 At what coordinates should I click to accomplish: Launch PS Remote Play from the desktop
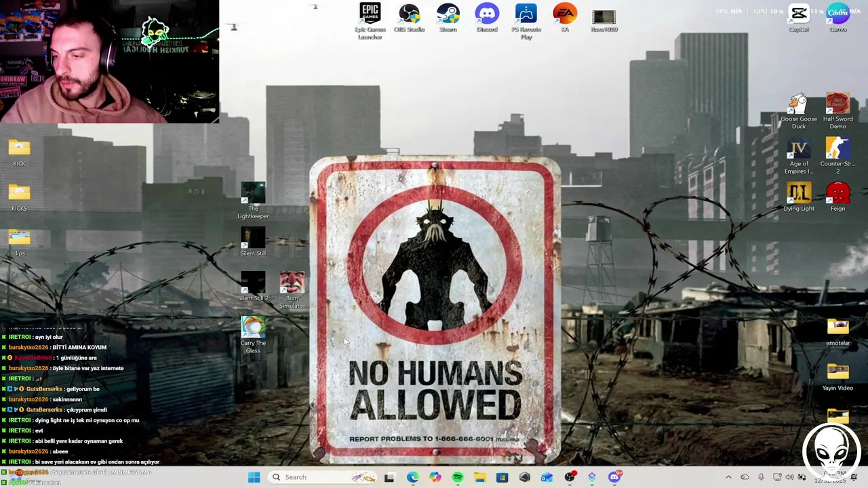pos(526,21)
